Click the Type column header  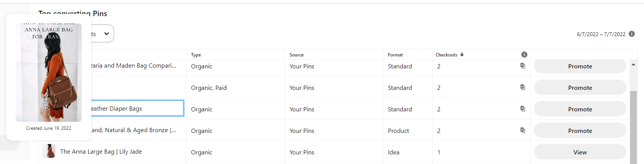coord(196,55)
